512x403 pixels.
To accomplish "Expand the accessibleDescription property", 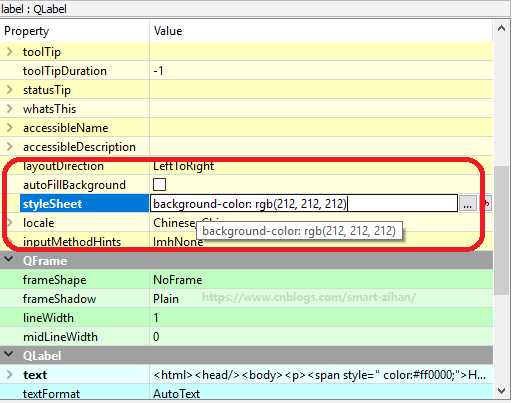I will tap(10, 147).
